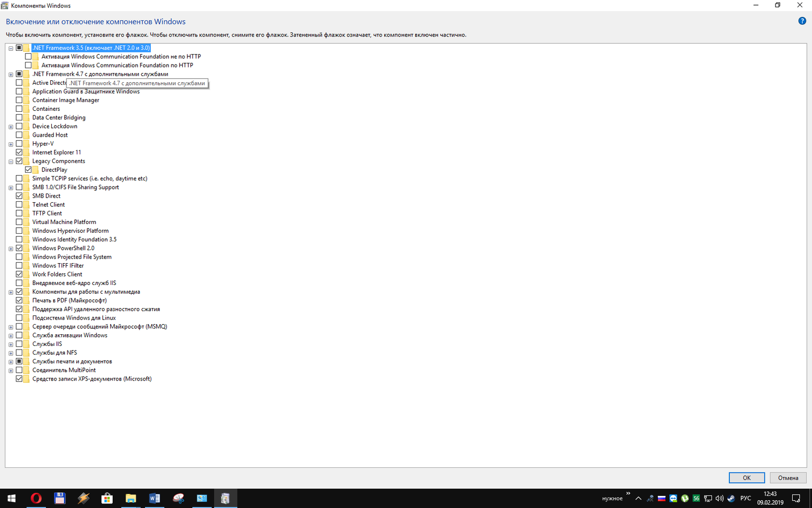Check the Guarded Host checkbox
812x508 pixels.
[19, 135]
